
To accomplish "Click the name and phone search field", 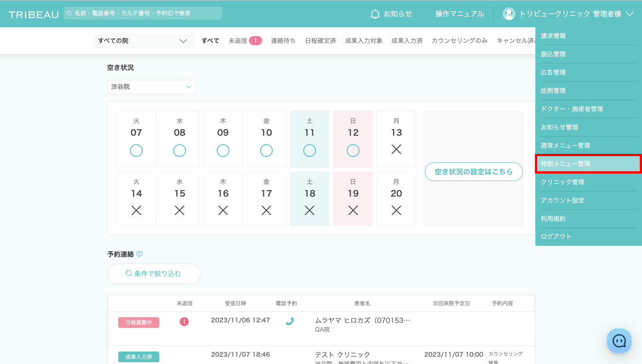I will point(146,13).
